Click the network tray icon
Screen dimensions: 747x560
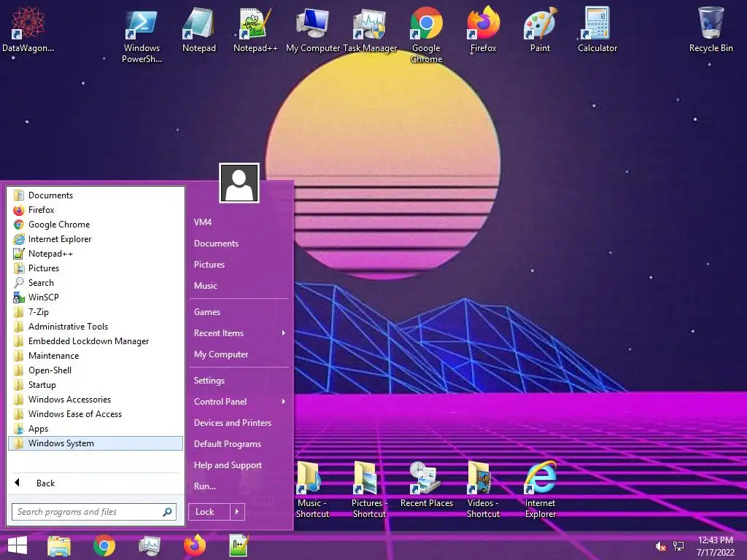678,545
